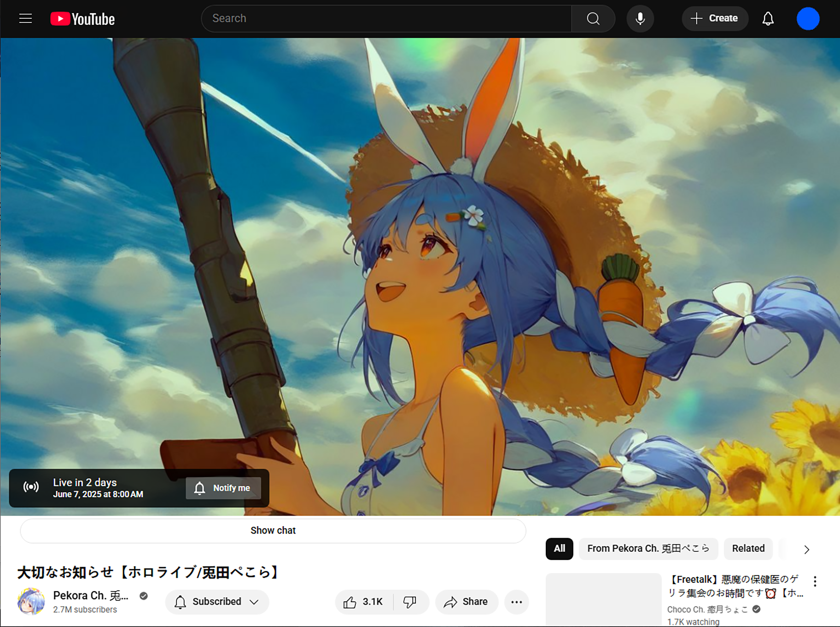Toggle the Notify me reminder
The width and height of the screenshot is (840, 627).
(x=223, y=488)
